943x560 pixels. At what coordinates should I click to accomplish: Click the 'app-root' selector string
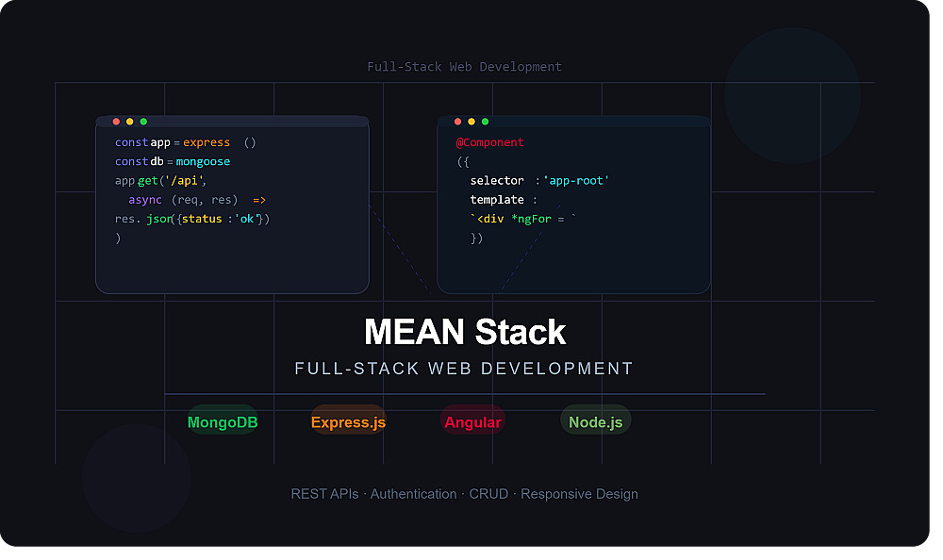(x=576, y=180)
